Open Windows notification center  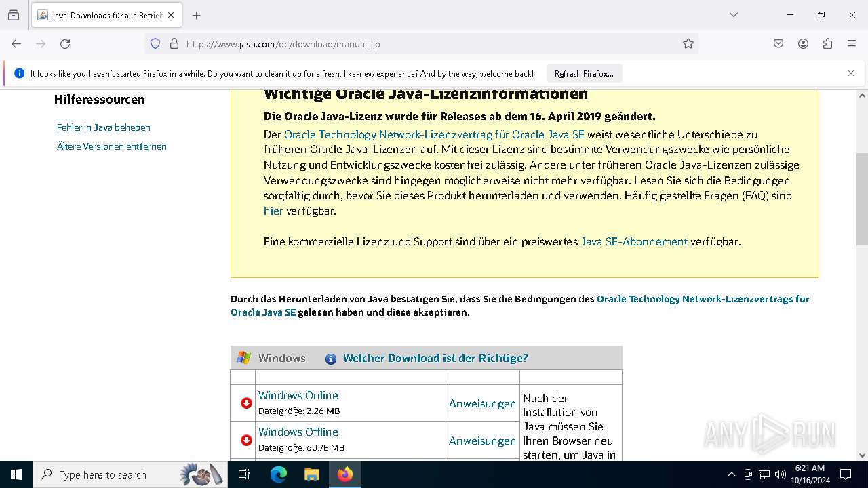[846, 474]
